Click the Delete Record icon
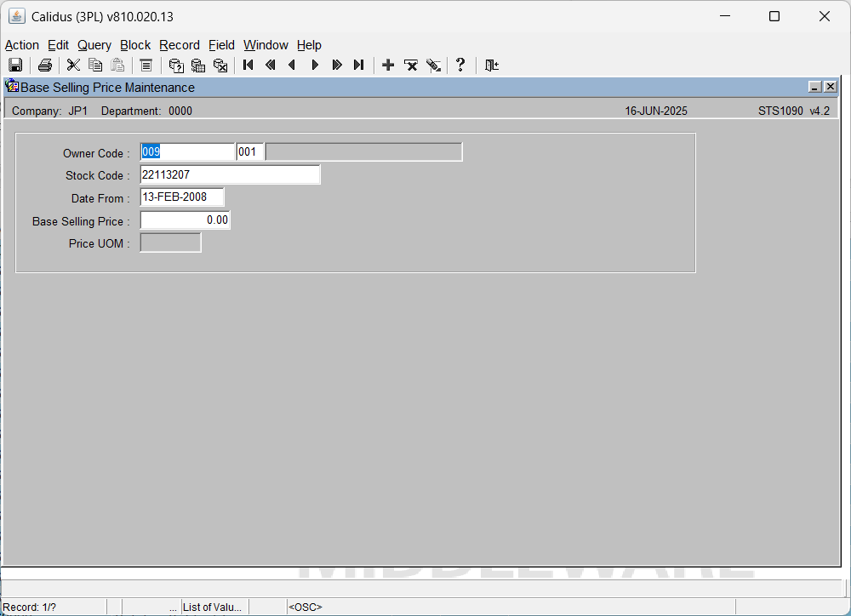This screenshot has width=851, height=616. tap(411, 66)
